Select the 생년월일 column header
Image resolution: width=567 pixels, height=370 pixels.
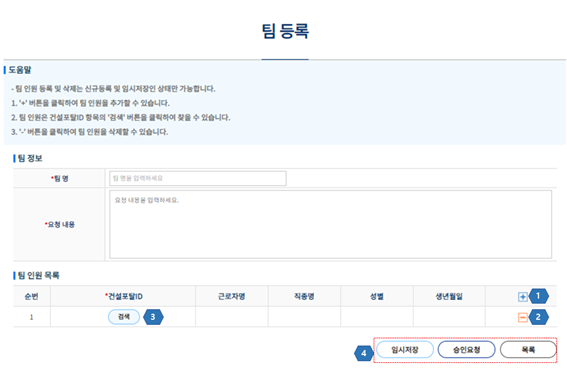tap(449, 297)
